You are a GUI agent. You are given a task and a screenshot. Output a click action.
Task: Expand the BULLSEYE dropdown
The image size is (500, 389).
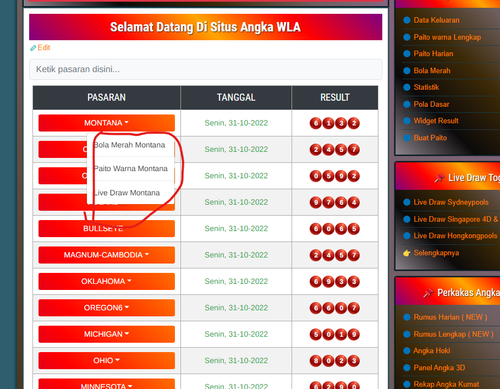pos(106,229)
